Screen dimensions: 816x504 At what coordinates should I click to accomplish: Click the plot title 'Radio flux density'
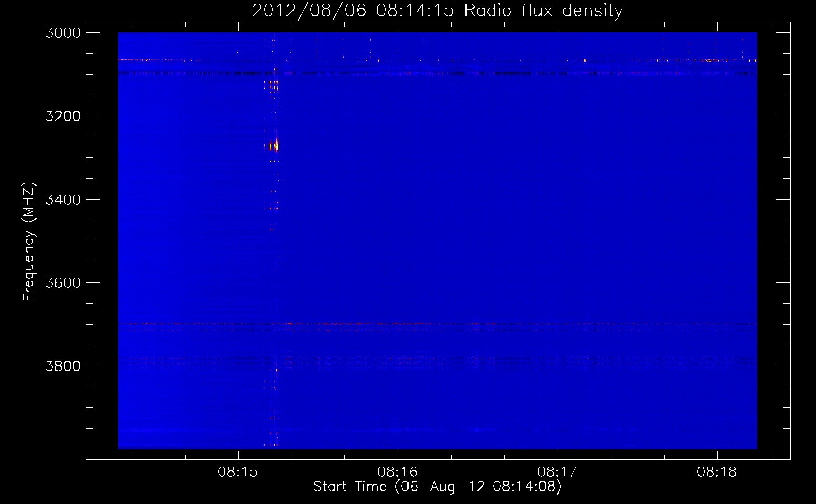tap(544, 11)
